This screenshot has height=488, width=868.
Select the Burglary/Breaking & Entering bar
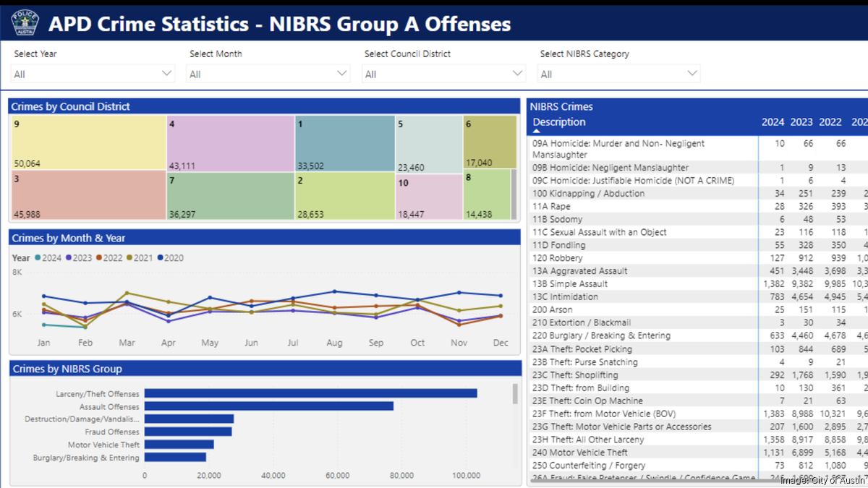(x=175, y=458)
